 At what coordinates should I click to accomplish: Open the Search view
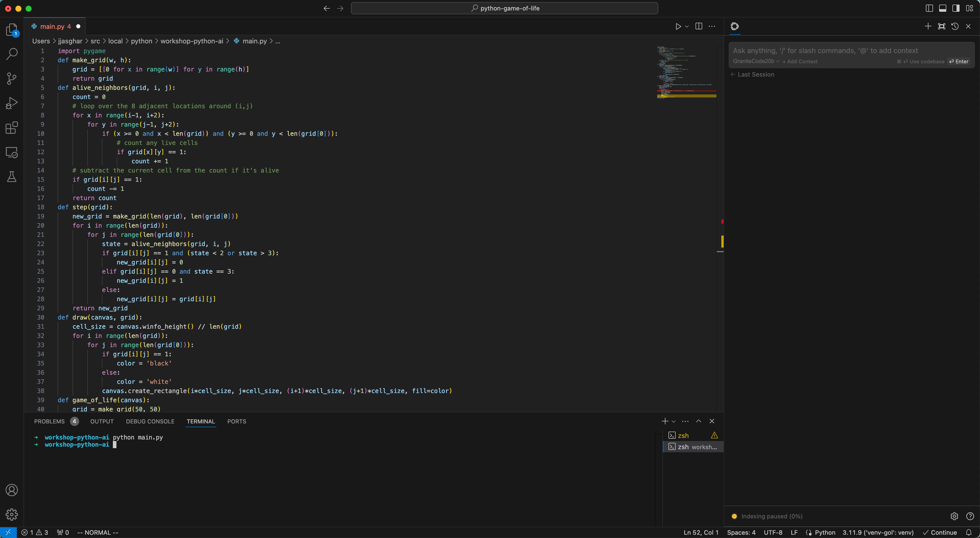pos(12,54)
